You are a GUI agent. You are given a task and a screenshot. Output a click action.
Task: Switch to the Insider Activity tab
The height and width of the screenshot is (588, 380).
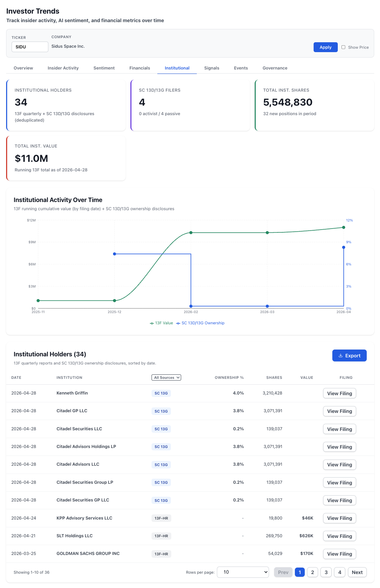(63, 68)
